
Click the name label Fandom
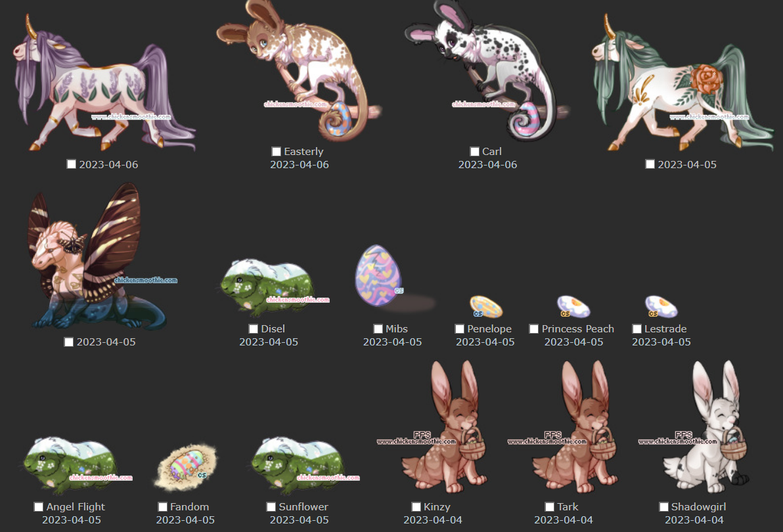point(189,506)
